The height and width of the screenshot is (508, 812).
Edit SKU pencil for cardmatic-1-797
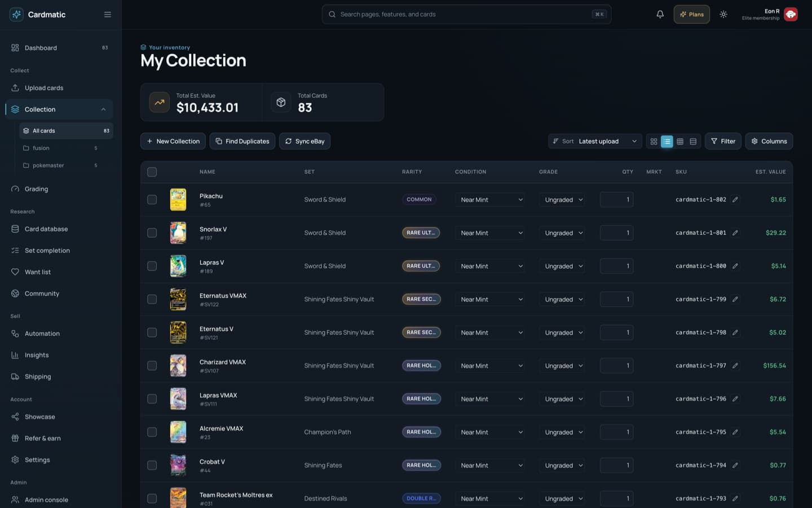(735, 366)
